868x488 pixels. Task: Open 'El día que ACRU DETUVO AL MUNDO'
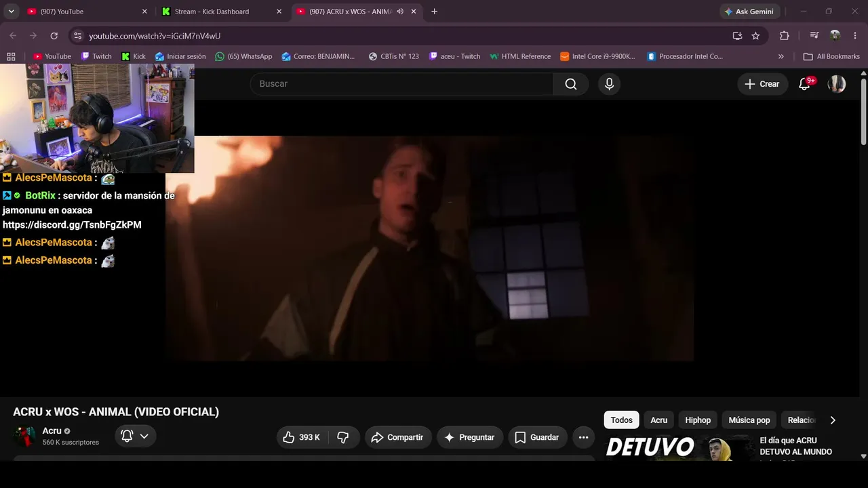(x=796, y=446)
